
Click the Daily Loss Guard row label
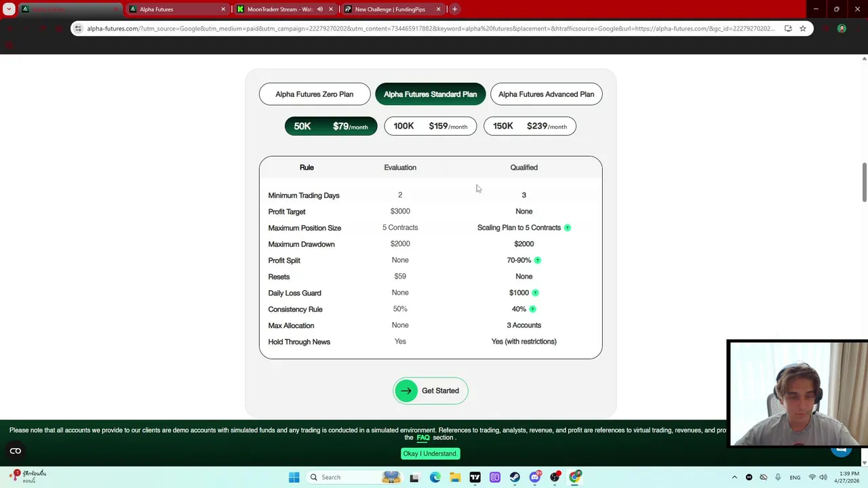[x=294, y=293]
